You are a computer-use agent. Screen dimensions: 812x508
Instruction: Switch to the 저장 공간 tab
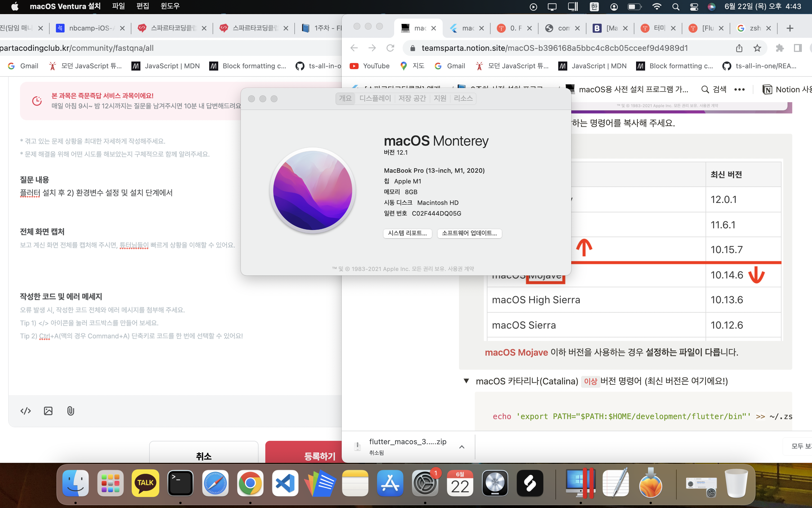pyautogui.click(x=412, y=98)
